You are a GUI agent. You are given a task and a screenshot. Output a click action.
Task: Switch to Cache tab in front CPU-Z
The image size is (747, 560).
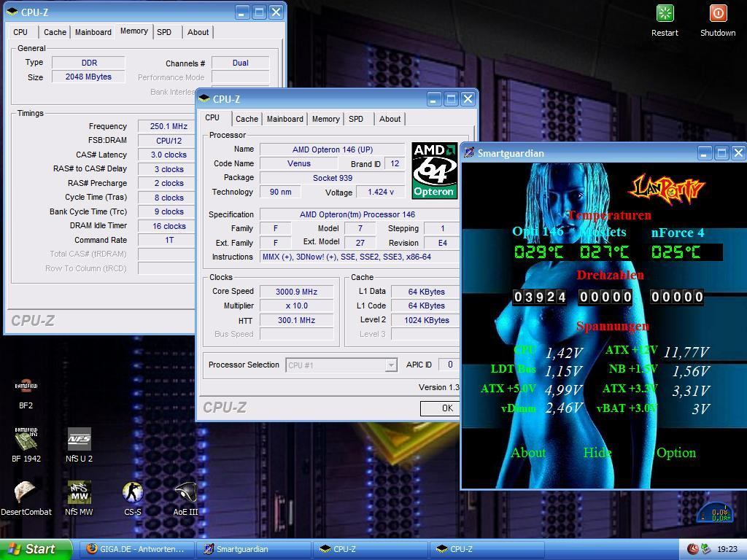point(247,119)
